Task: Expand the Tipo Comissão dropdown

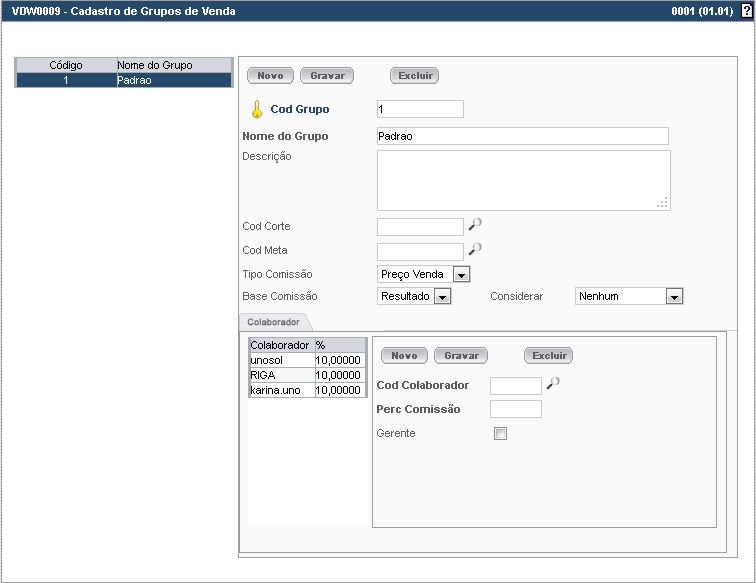Action: coord(461,274)
